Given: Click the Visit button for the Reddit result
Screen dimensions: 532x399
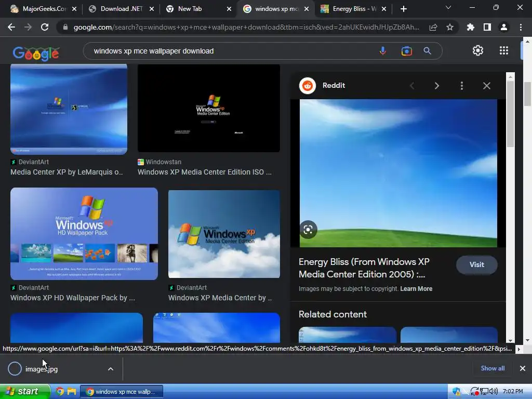Looking at the screenshot, I should pyautogui.click(x=477, y=264).
